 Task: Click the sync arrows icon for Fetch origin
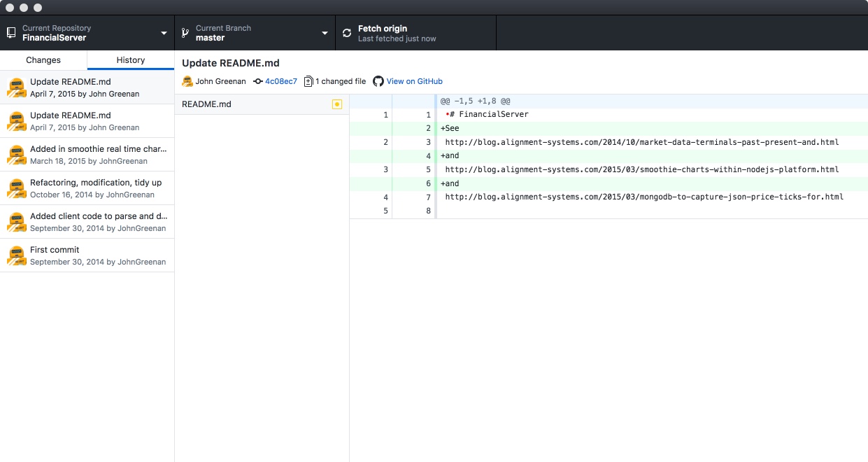tap(347, 33)
